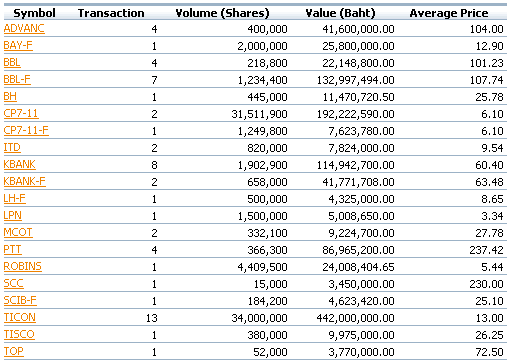Click the Average Price column header
The height and width of the screenshot is (363, 507).
[449, 13]
